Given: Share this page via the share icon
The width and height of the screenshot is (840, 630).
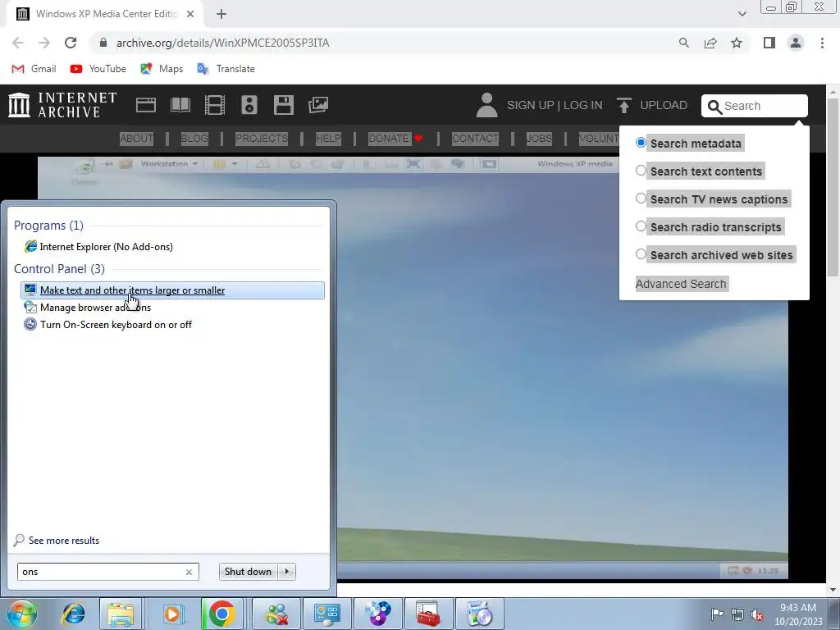Looking at the screenshot, I should pos(710,43).
